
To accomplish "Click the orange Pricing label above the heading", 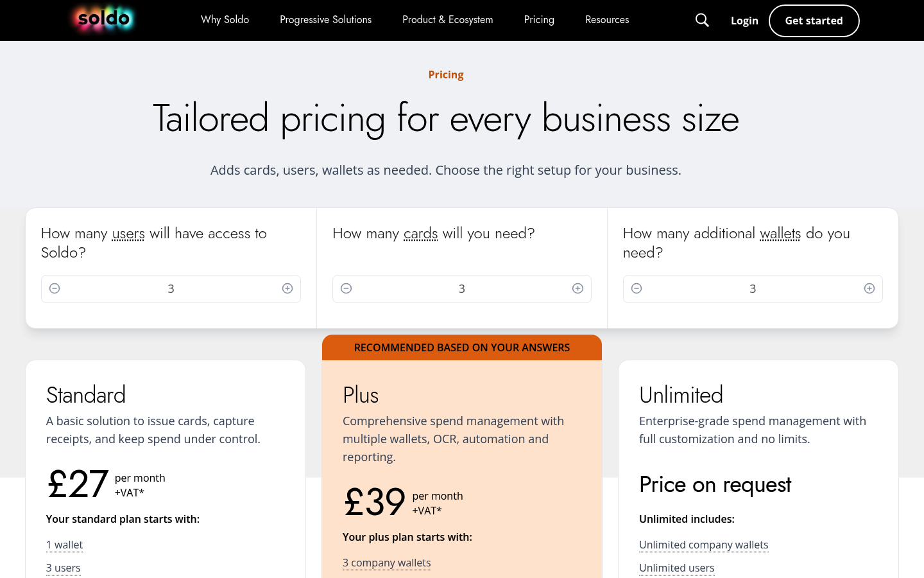I will coord(446,74).
